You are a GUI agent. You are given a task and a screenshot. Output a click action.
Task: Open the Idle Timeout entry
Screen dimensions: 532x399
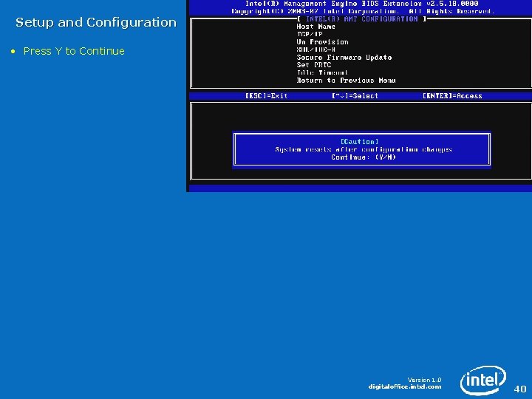pos(322,72)
